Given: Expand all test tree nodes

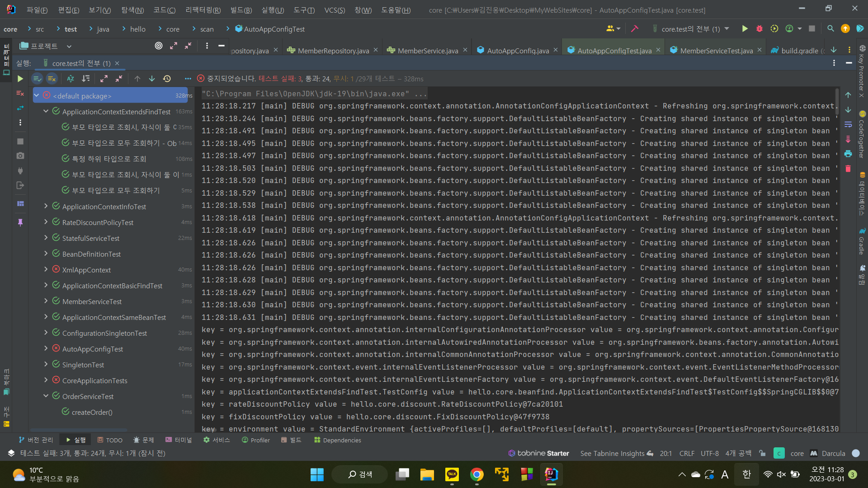Looking at the screenshot, I should point(104,79).
